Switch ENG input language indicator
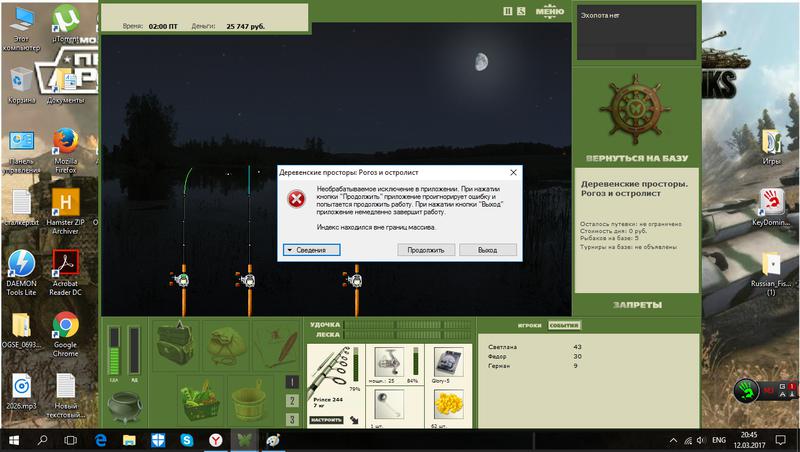Image resolution: width=800 pixels, height=452 pixels. pos(719,440)
